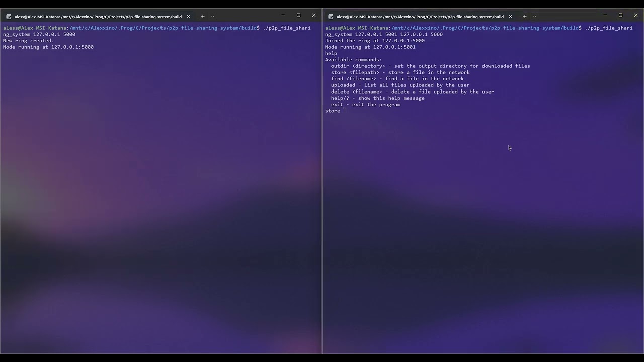644x362 pixels.
Task: Click 'Joined the ring at 127.0.0.1:5000' line
Action: pos(375,41)
